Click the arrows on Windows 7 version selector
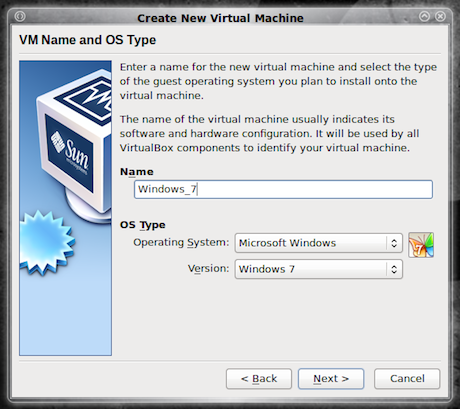 coord(394,269)
